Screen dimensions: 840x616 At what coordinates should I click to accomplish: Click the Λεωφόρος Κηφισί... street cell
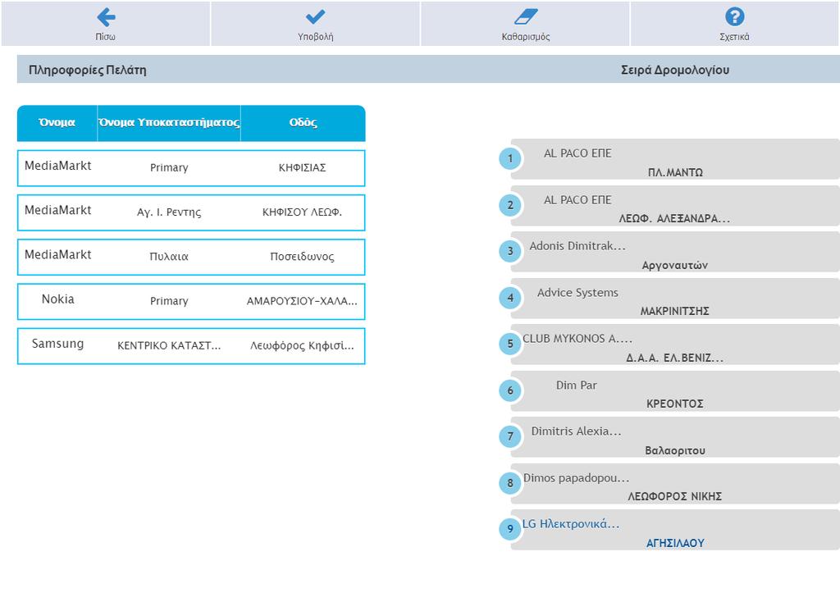[302, 345]
